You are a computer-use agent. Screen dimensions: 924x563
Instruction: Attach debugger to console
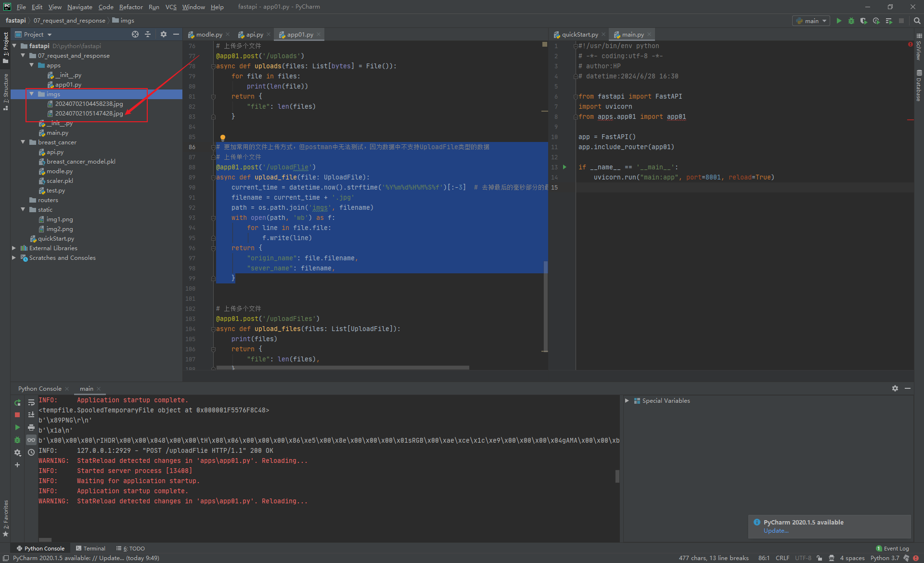coord(17,440)
